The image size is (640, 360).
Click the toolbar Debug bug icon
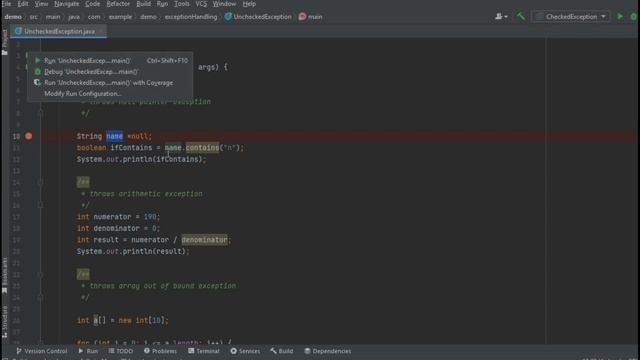click(x=633, y=17)
